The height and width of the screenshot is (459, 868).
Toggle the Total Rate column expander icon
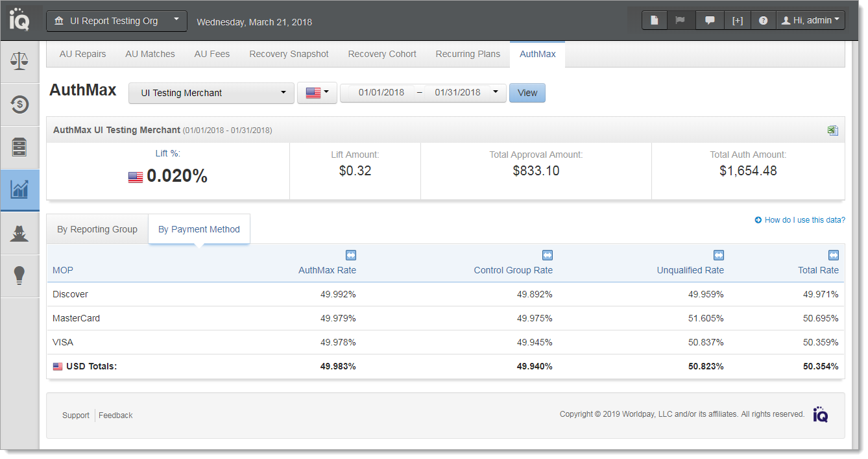coord(834,255)
